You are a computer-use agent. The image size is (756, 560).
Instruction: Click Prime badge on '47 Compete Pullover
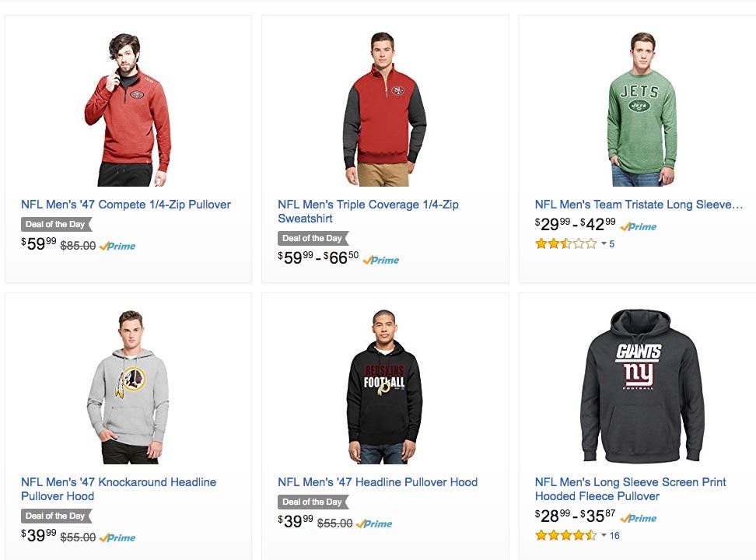pos(117,246)
